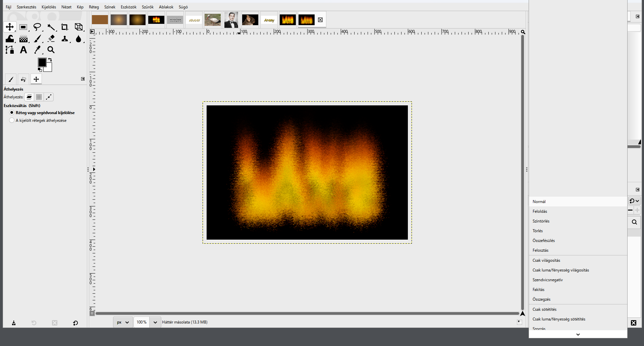644x346 pixels.
Task: Select the Color Picker tool
Action: click(x=37, y=50)
